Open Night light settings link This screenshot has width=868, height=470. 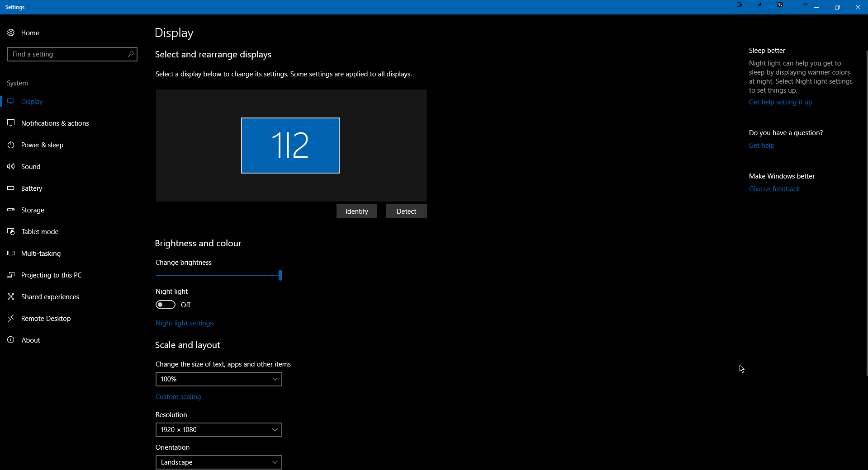pyautogui.click(x=184, y=323)
